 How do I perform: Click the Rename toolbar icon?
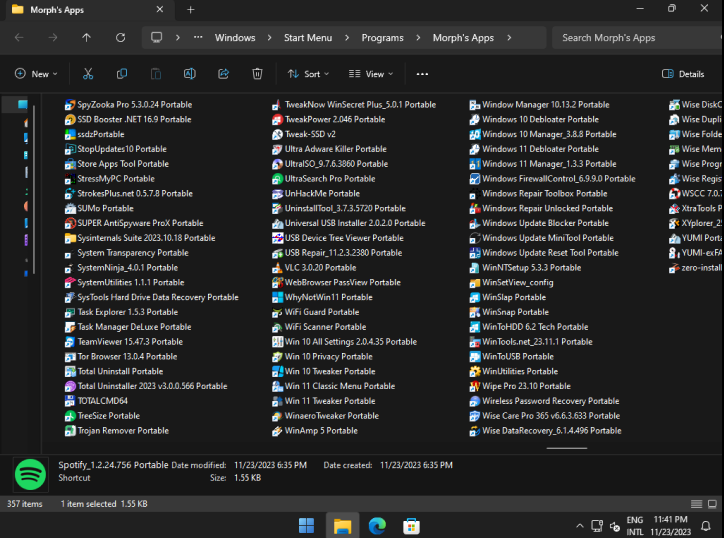pos(190,74)
